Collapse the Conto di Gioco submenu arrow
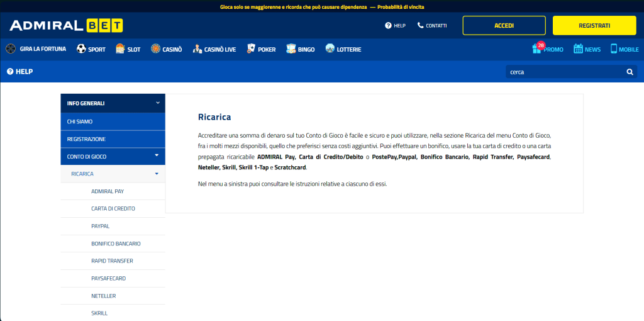This screenshot has height=321, width=644. coord(157,155)
